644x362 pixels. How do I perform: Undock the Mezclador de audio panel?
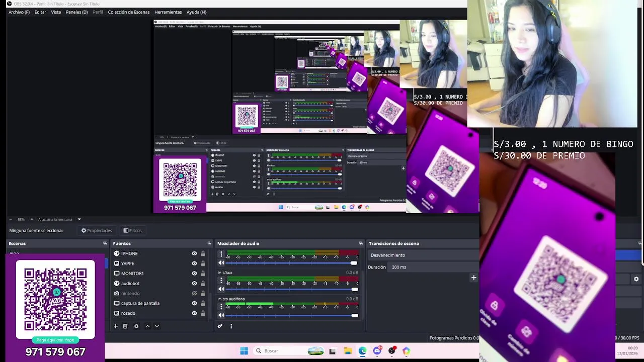pyautogui.click(x=361, y=243)
